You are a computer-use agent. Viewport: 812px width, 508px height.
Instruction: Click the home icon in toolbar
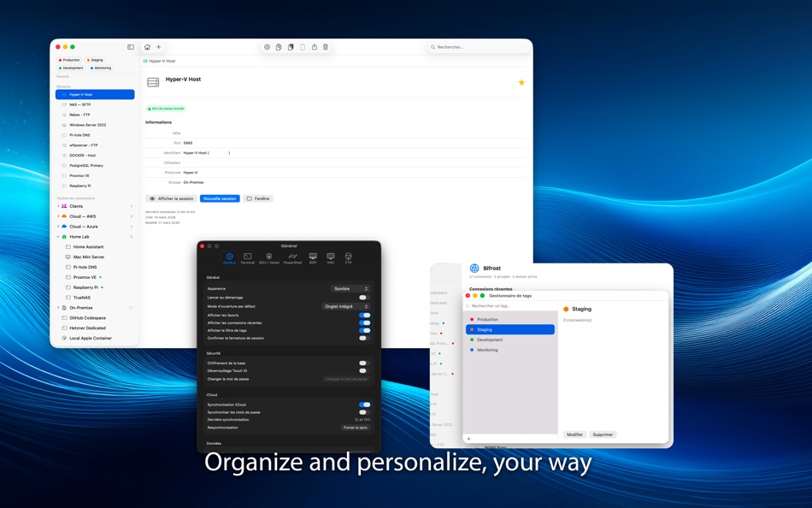click(147, 47)
